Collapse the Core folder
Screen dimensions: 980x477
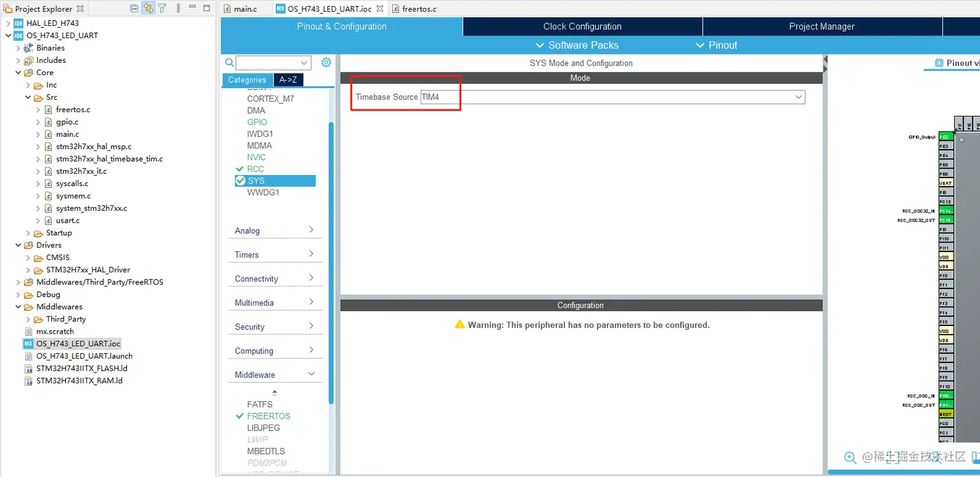coord(17,73)
